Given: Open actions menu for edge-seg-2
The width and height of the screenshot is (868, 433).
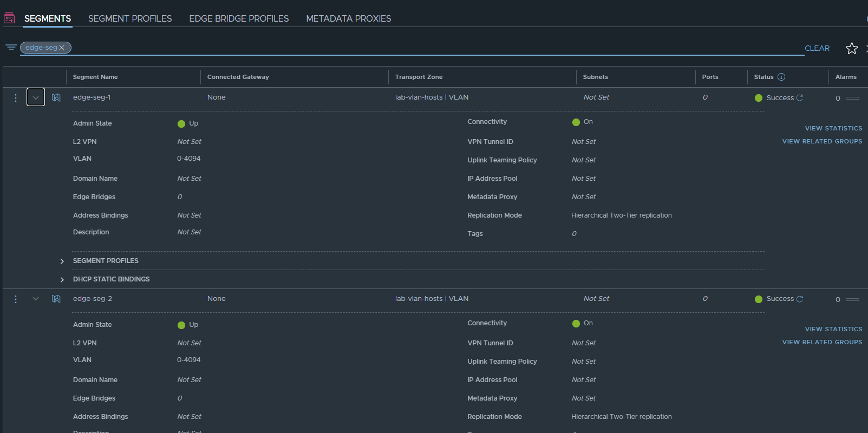Looking at the screenshot, I should coord(16,299).
